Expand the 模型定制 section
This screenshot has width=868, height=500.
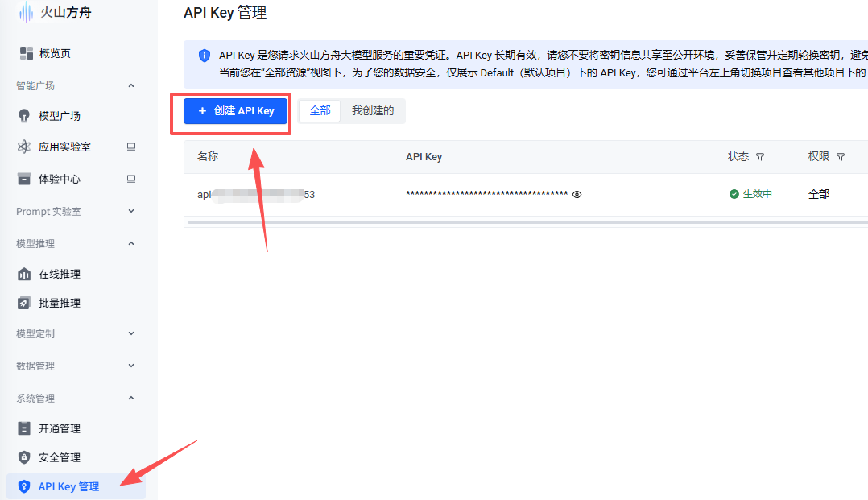[131, 333]
